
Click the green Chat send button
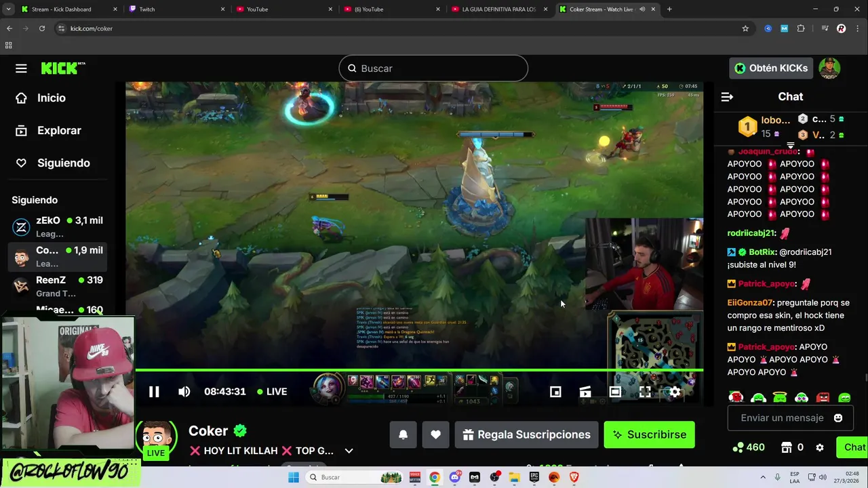click(x=853, y=447)
